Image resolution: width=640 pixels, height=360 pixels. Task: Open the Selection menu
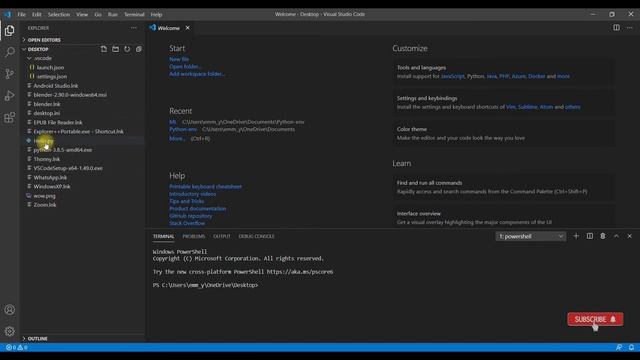tap(59, 14)
